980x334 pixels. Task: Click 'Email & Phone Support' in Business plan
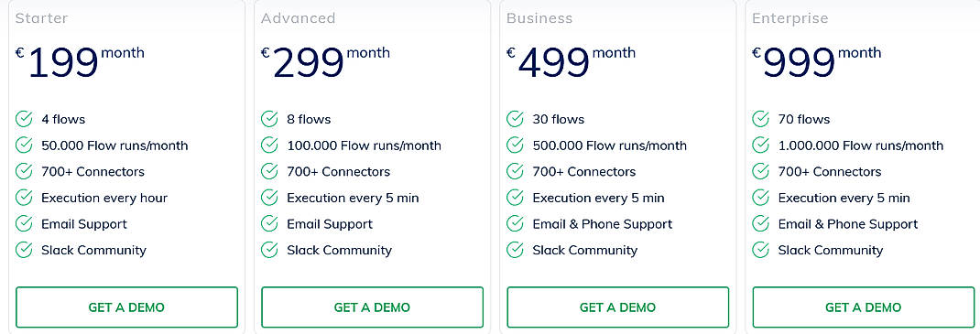603,224
